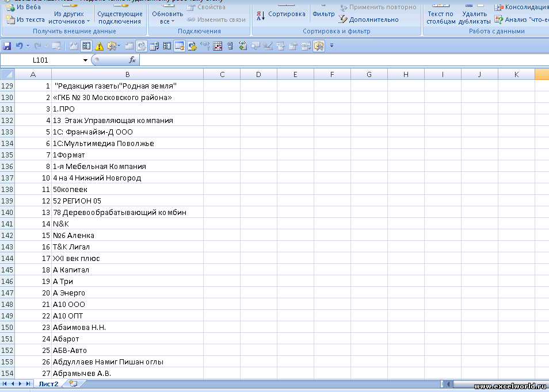The height and width of the screenshot is (392, 549).
Task: Select column G header
Action: coord(369,74)
